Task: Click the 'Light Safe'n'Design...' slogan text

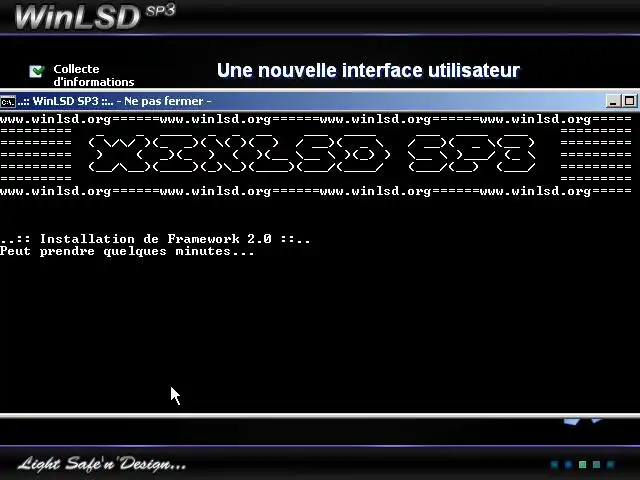Action: point(101,464)
